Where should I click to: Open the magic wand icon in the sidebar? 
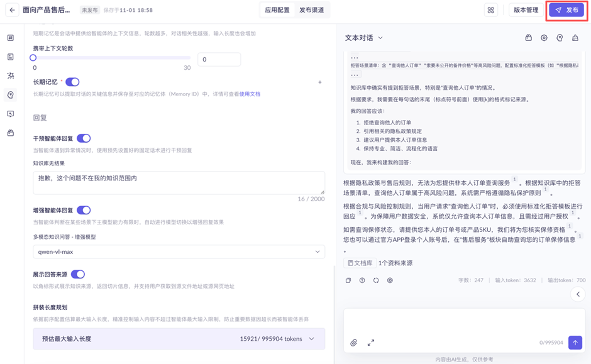11,75
